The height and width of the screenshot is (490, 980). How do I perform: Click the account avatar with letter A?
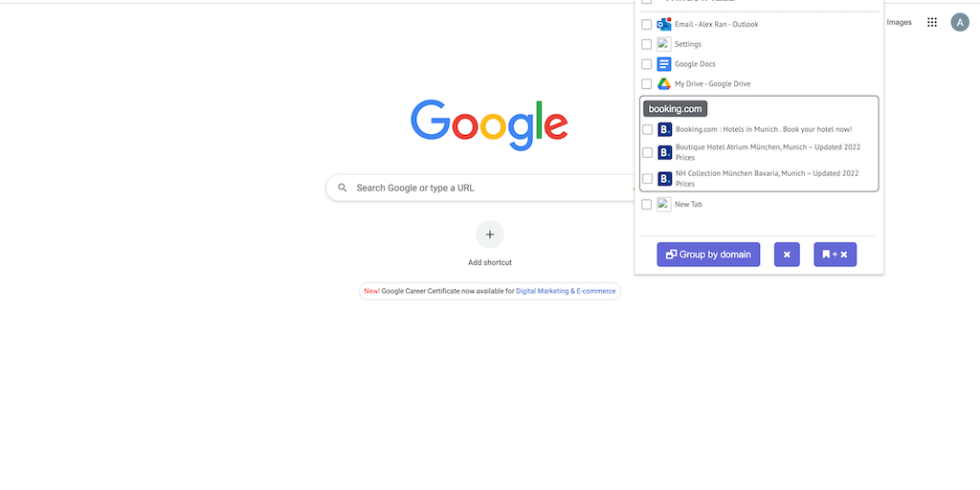click(960, 23)
